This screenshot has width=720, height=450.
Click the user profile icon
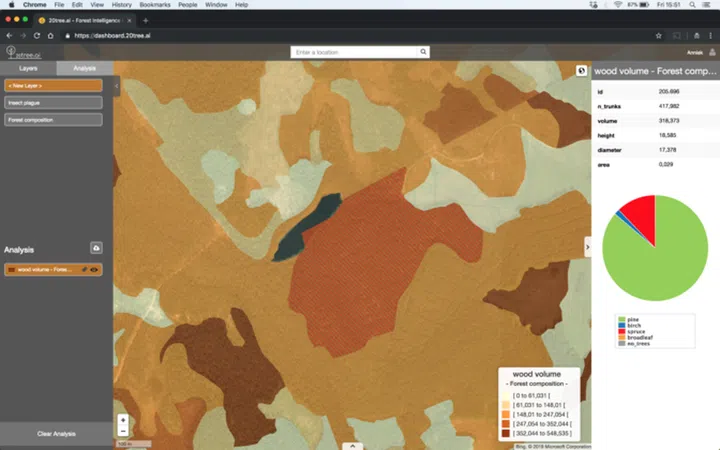[712, 52]
